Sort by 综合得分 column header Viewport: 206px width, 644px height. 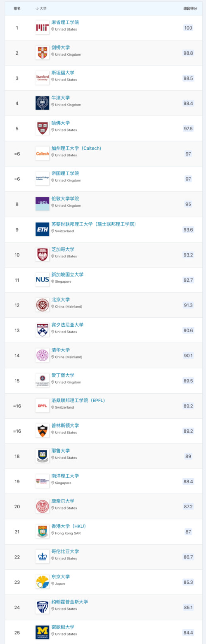pyautogui.click(x=188, y=8)
